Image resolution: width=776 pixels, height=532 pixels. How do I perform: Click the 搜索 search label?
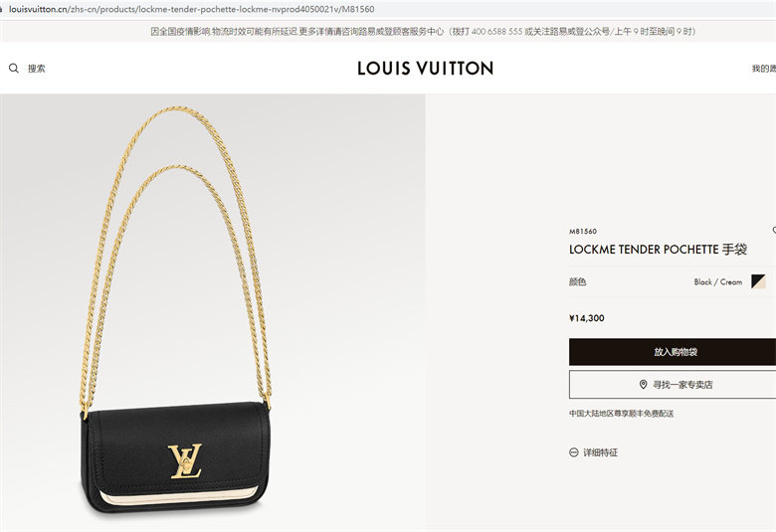[x=36, y=69]
